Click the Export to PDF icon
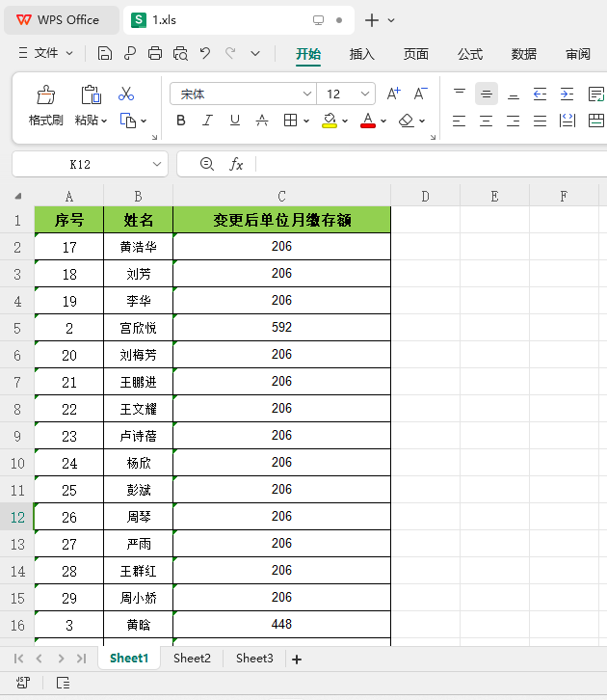The image size is (607, 700). click(130, 54)
